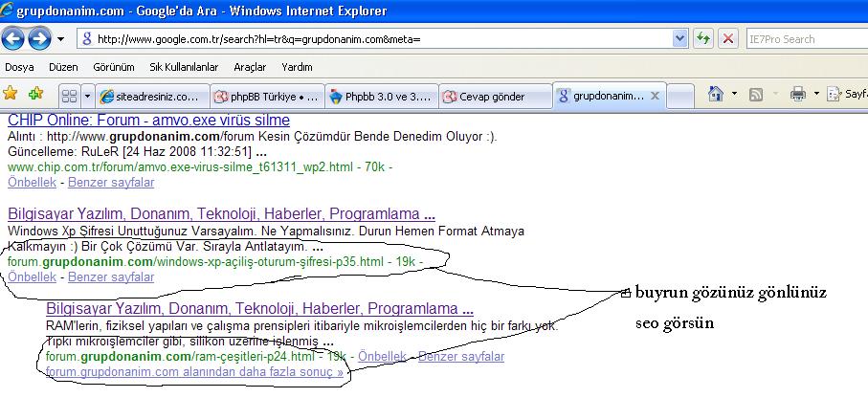This screenshot has height=420, width=868.
Task: Open the Dosya menu
Action: coord(19,67)
